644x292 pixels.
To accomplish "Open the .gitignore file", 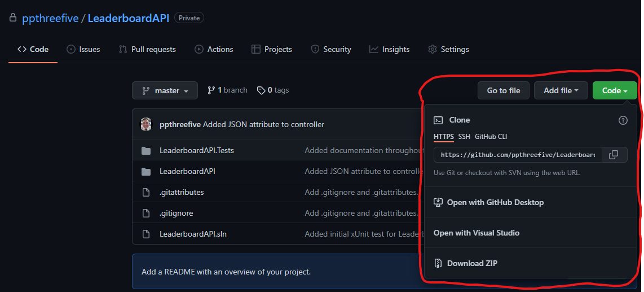I will [x=176, y=213].
